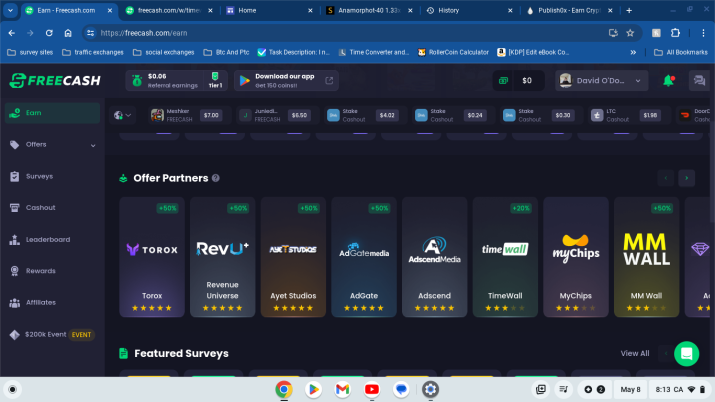715x402 pixels.
Task: Open the chat panel icon
Action: pos(699,81)
